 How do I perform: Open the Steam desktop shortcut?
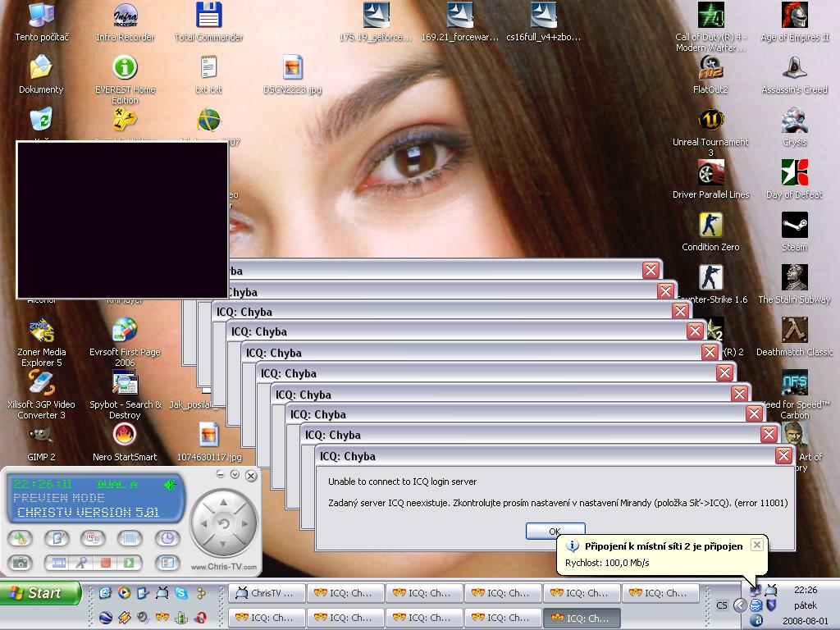point(793,226)
